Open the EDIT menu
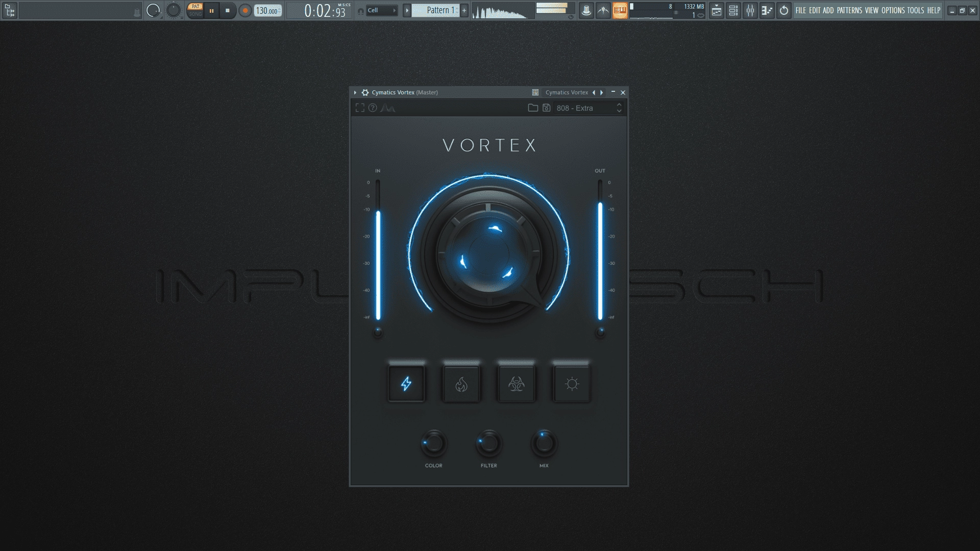Screen dimensions: 980x551 coord(815,10)
